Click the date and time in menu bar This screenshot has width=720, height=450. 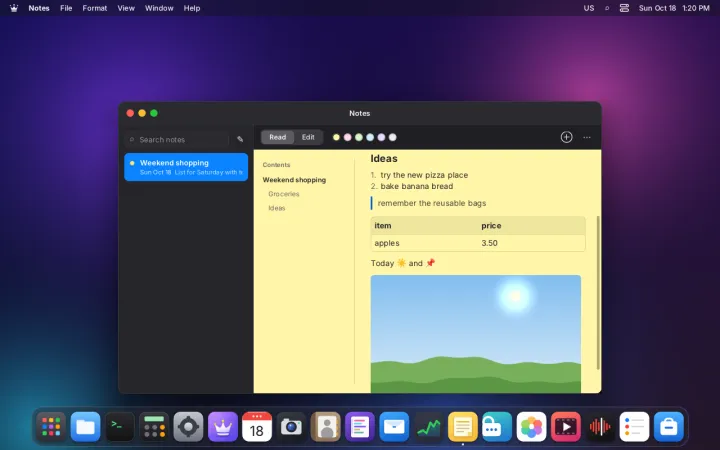coord(674,8)
